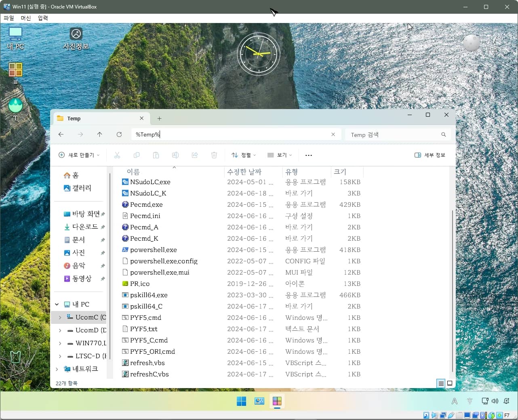Click the File Explorer taskbar icon
This screenshot has width=518, height=420.
tap(277, 401)
